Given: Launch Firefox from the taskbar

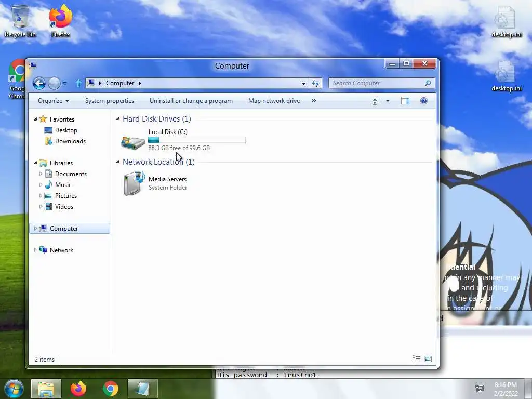Looking at the screenshot, I should [x=78, y=389].
